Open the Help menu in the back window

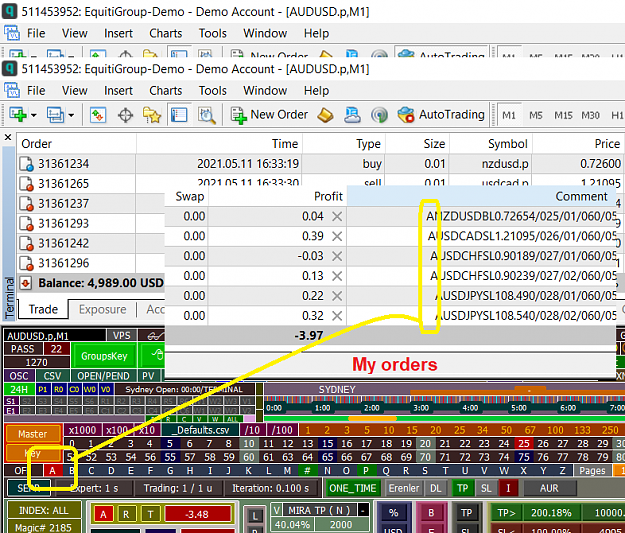pyautogui.click(x=316, y=33)
